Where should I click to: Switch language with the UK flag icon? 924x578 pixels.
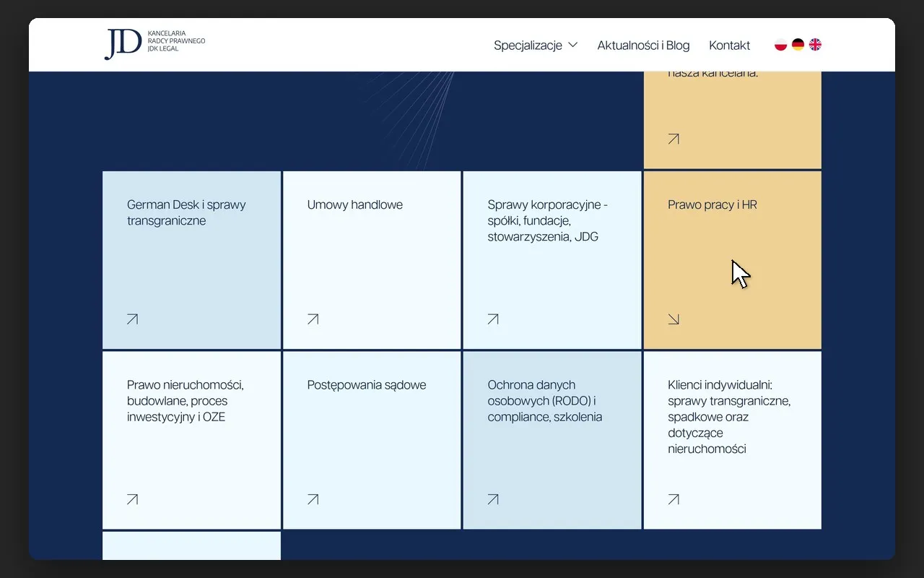815,45
